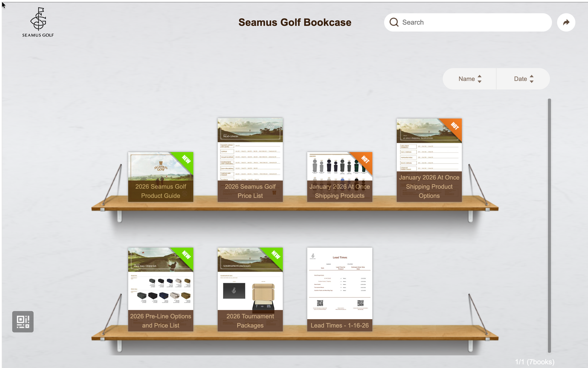The width and height of the screenshot is (588, 368).
Task: Click the NEW ribbon on Product Guide
Action: [186, 159]
